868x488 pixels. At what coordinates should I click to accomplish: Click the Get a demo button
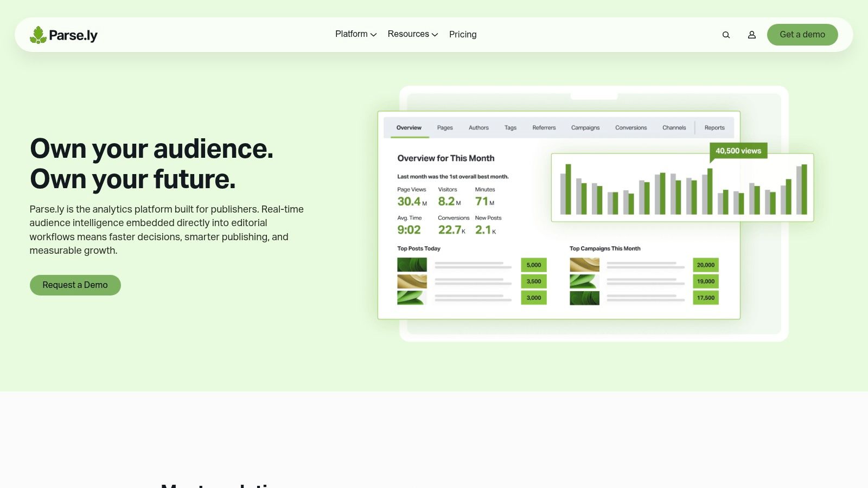pos(802,34)
